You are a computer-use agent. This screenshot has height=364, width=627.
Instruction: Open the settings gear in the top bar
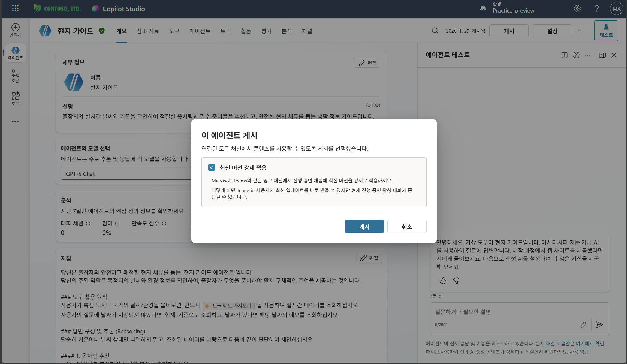pos(577,8)
